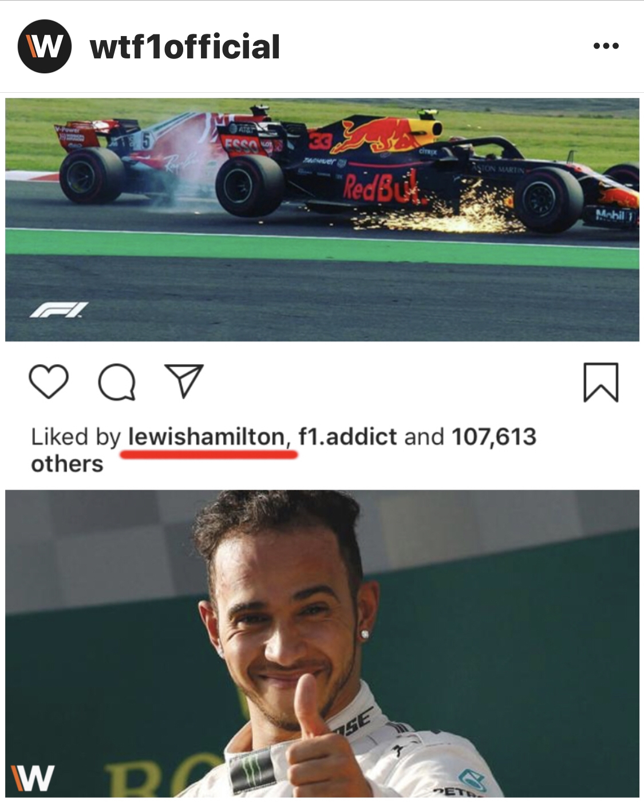Open wtf1official profile avatar

45,46
